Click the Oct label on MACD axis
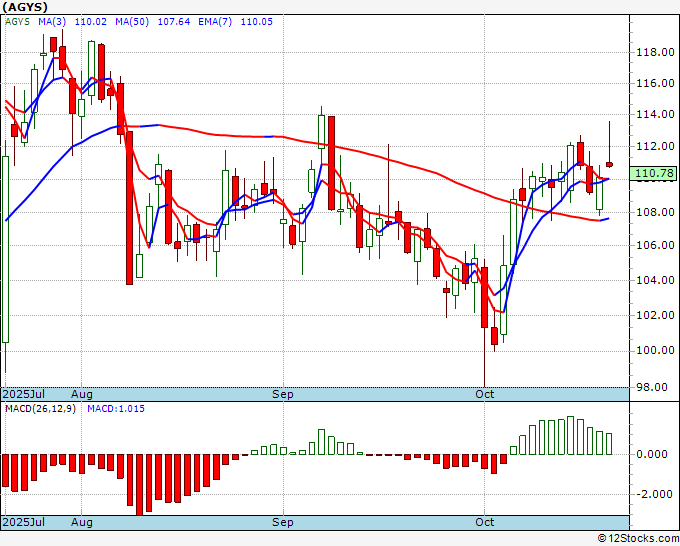The height and width of the screenshot is (546, 680). 484,522
